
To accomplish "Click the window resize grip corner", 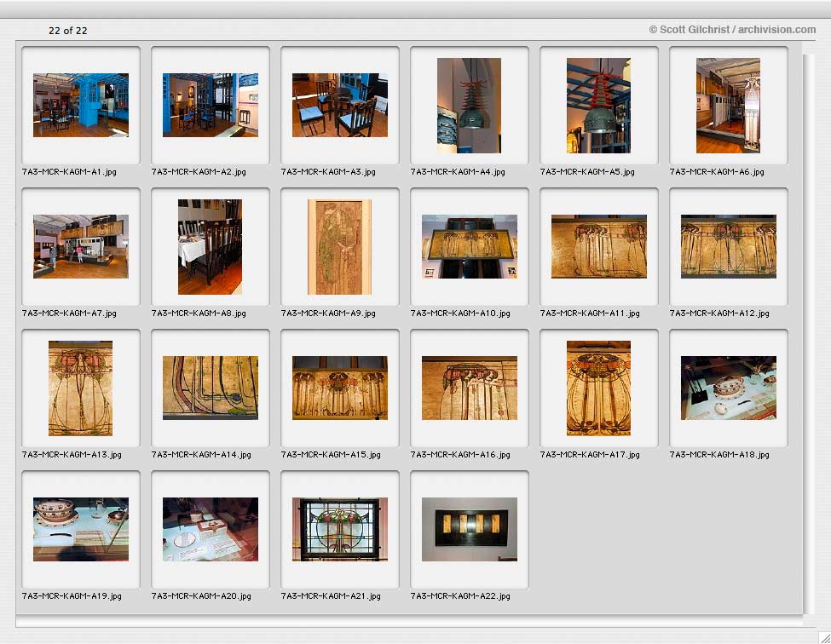I will click(824, 637).
